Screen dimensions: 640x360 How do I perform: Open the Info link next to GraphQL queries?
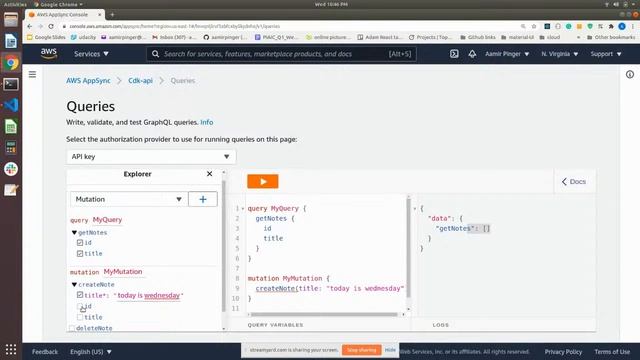[207, 122]
